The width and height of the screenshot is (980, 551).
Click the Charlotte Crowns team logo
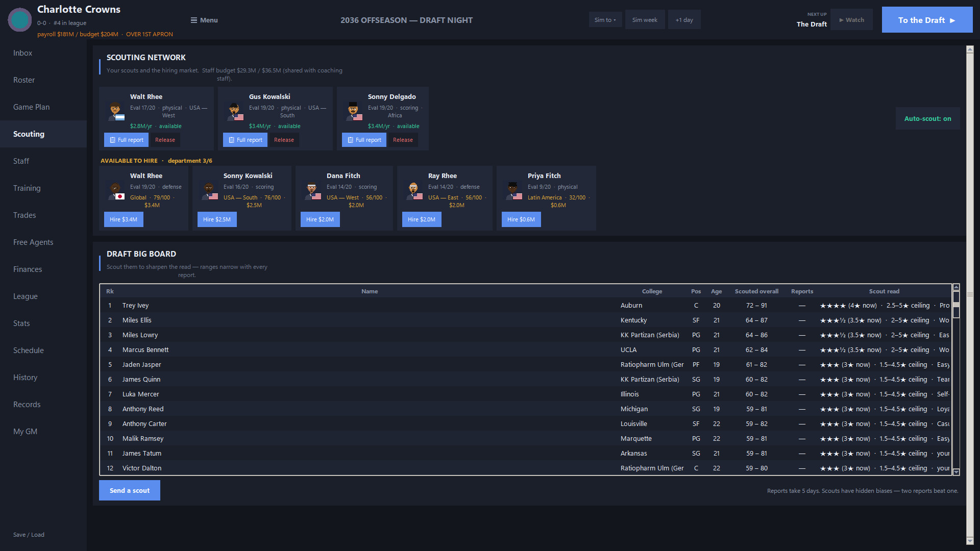(x=20, y=20)
